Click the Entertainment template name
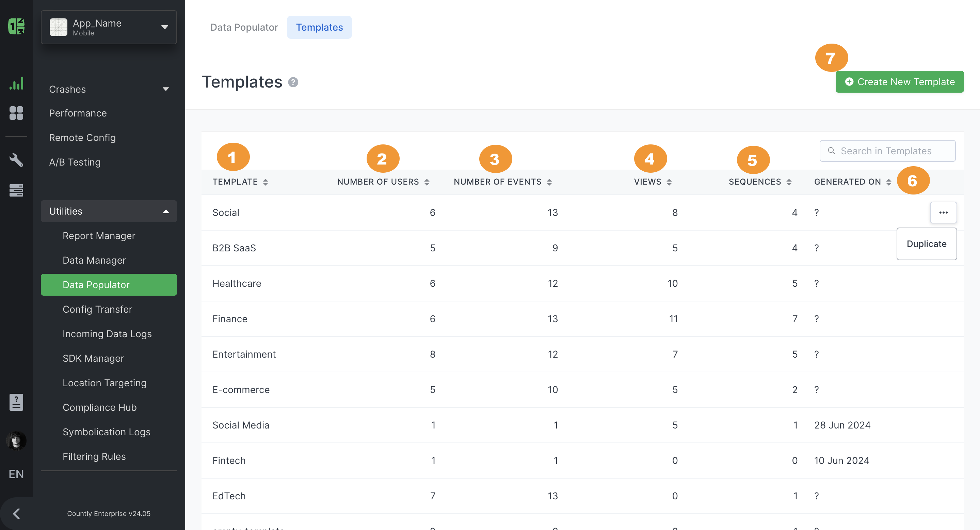 pyautogui.click(x=244, y=354)
